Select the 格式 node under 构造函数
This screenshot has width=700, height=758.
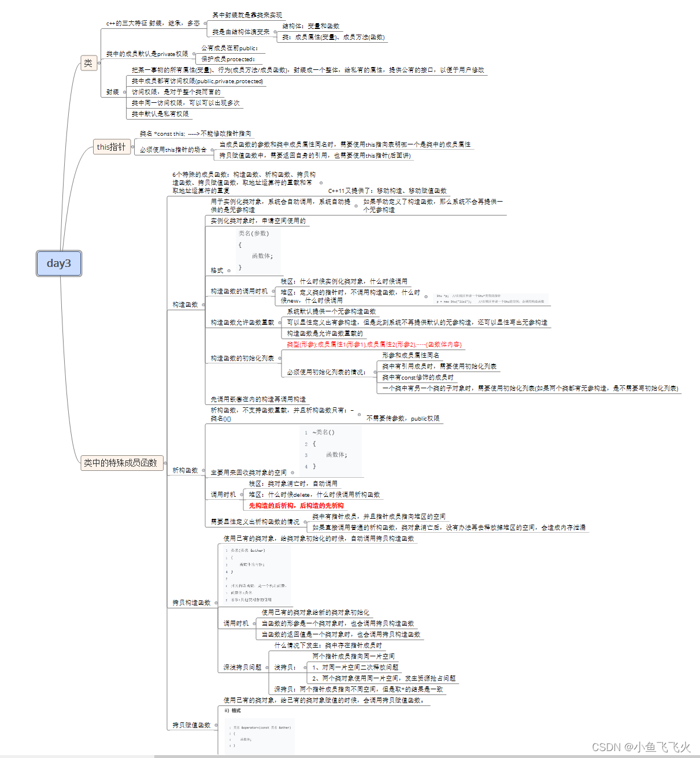point(216,270)
